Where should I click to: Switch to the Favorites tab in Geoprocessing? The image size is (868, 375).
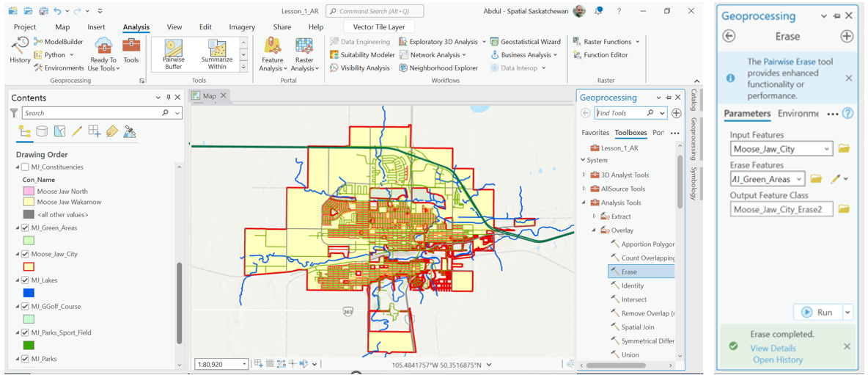point(595,133)
